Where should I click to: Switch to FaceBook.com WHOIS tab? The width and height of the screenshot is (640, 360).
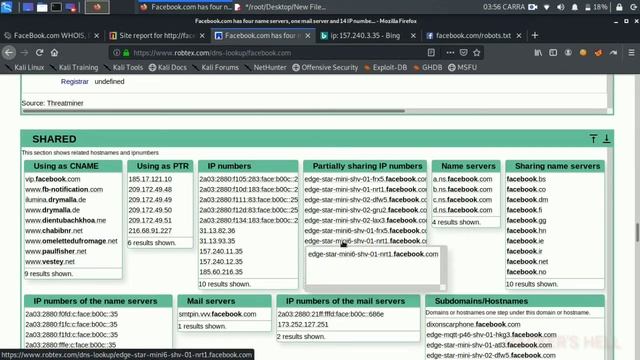tap(50, 36)
